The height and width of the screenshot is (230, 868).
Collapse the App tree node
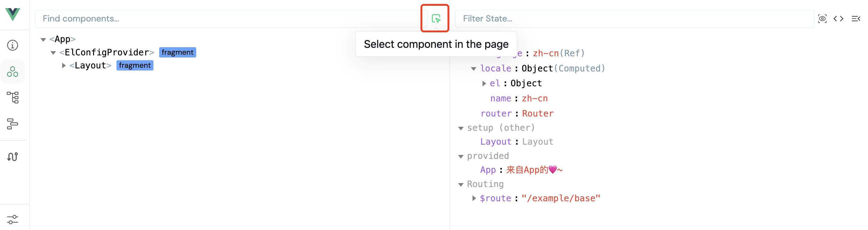click(43, 40)
